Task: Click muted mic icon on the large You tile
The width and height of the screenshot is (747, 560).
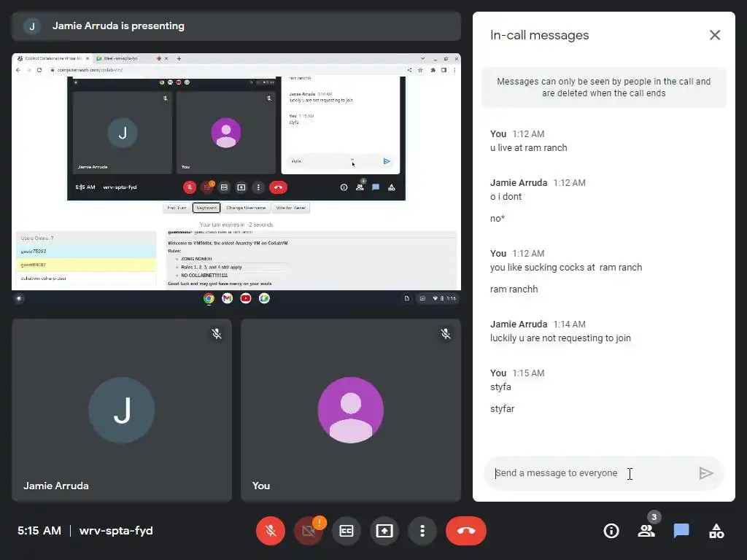Action: [446, 334]
